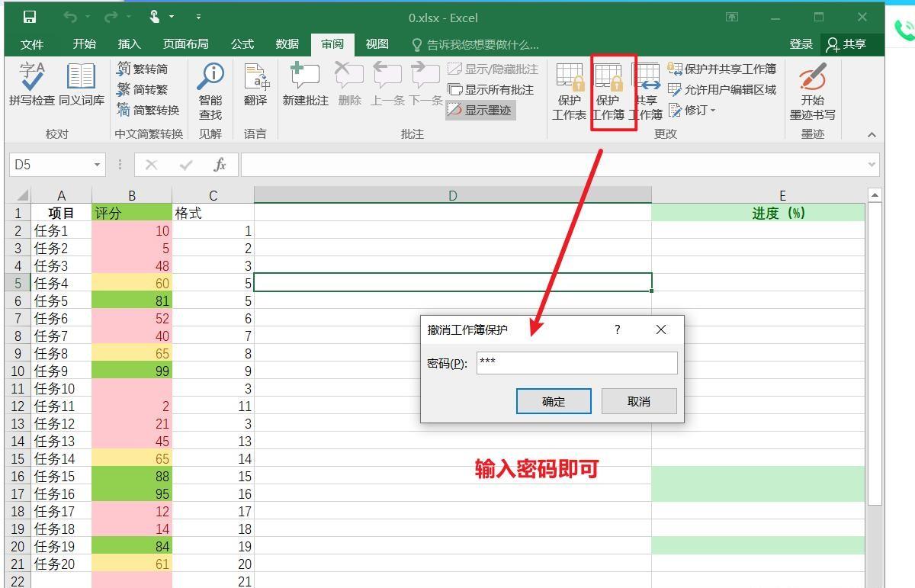Click Protect Workbook (保护工作簿)
This screenshot has height=588, width=915.
coord(608,92)
